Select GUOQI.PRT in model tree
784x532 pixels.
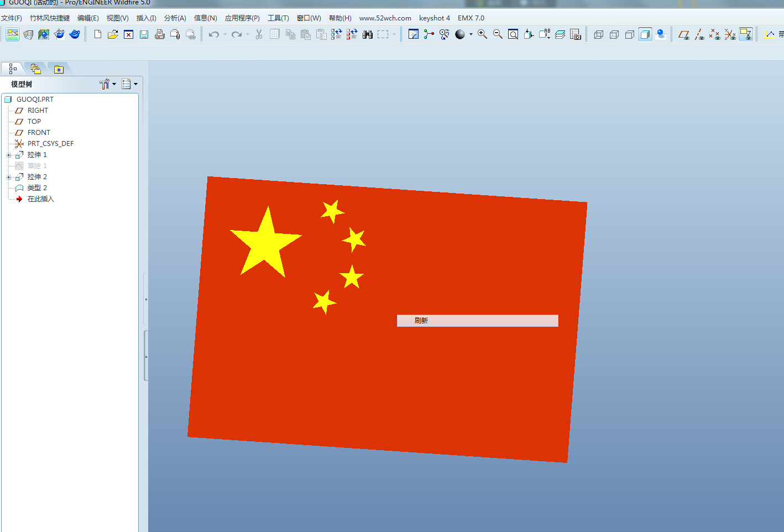click(x=35, y=100)
